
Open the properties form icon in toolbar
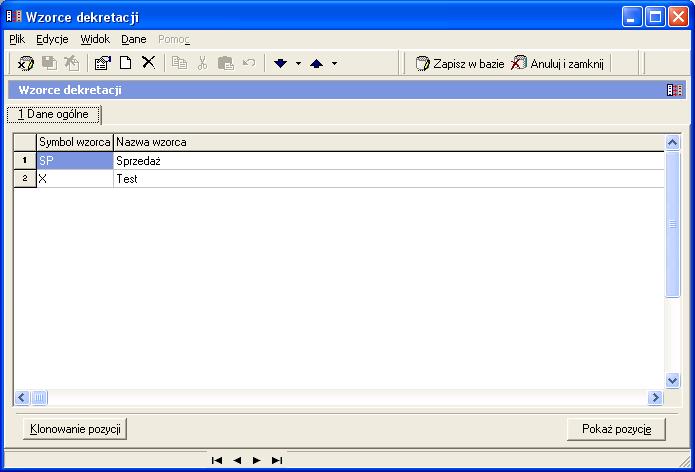tap(103, 63)
